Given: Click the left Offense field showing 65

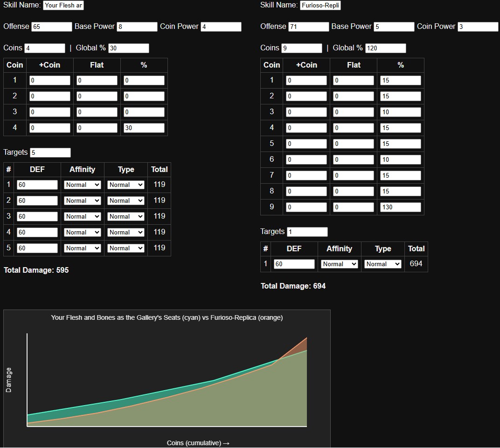Looking at the screenshot, I should pos(52,27).
